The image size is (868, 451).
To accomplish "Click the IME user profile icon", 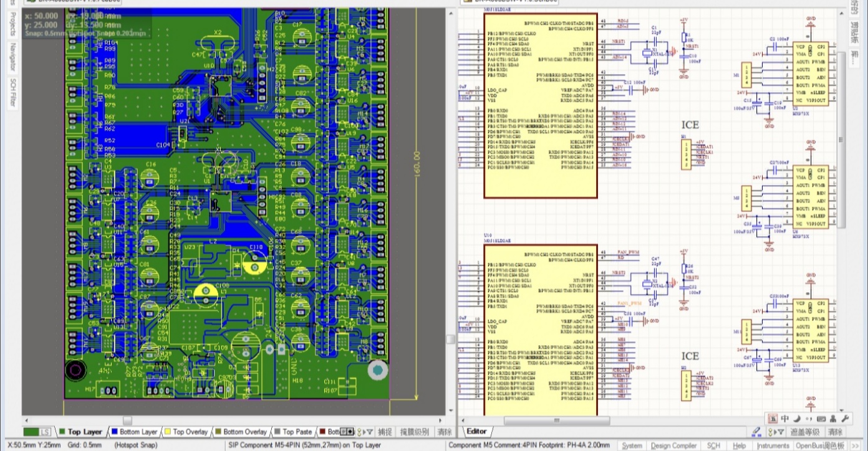I will click(834, 419).
